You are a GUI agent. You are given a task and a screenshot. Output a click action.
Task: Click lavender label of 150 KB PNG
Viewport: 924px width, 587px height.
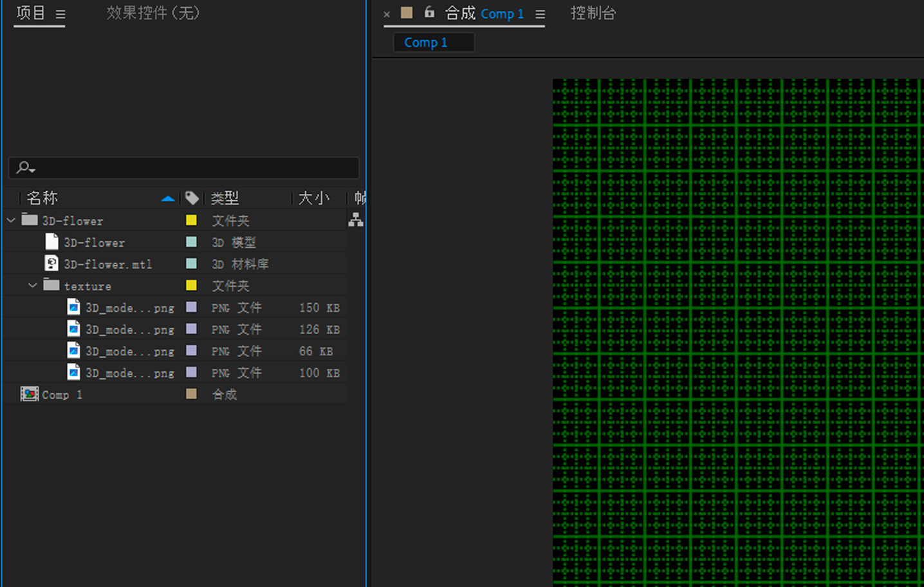pyautogui.click(x=191, y=307)
